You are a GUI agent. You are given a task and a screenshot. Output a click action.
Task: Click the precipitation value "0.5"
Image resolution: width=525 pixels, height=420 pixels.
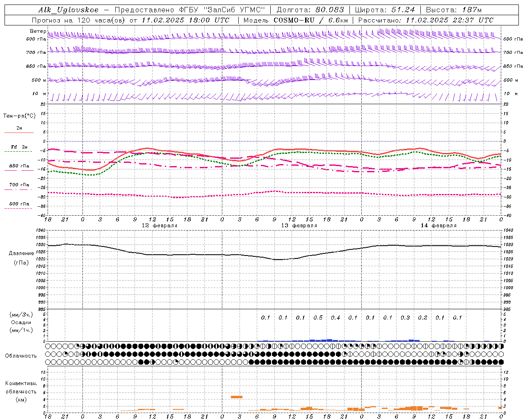click(x=318, y=317)
